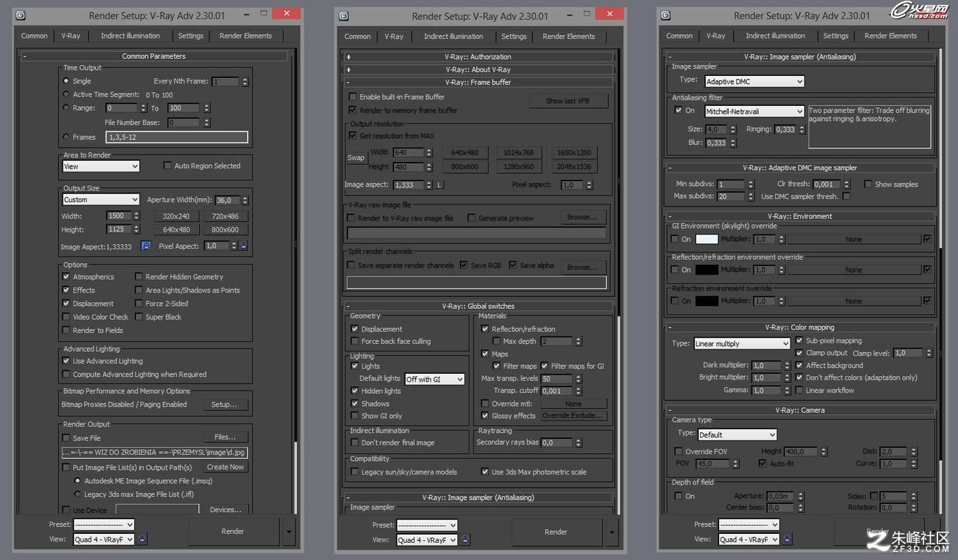958x560 pixels.
Task: Click the Pixel Aspect lock icon
Action: click(x=244, y=245)
